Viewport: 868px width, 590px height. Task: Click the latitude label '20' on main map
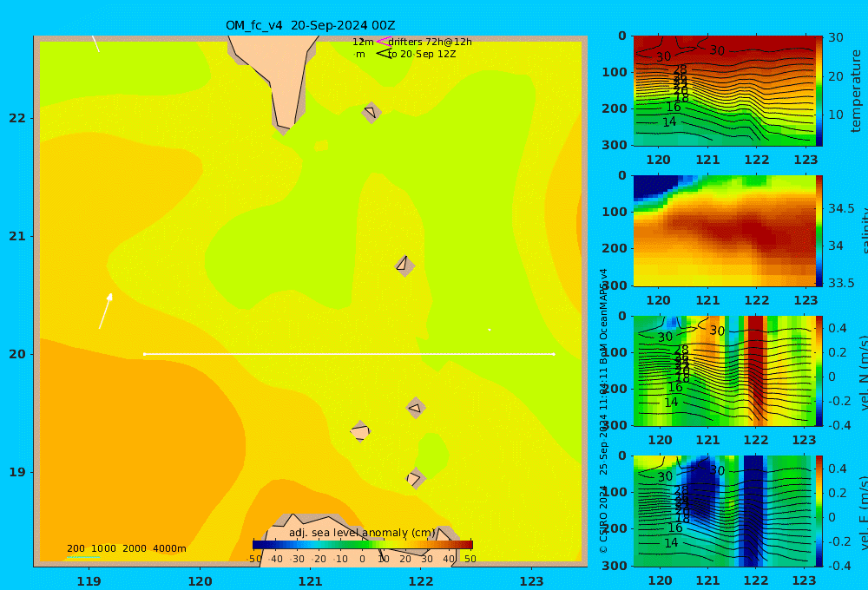coord(17,354)
